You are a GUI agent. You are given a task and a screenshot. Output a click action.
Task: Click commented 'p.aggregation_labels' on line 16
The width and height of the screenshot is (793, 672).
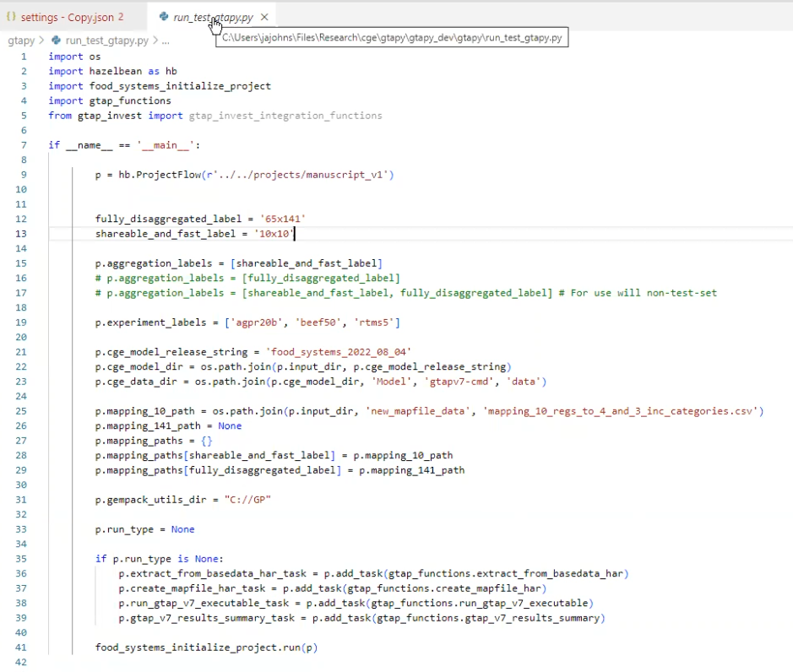pos(165,278)
